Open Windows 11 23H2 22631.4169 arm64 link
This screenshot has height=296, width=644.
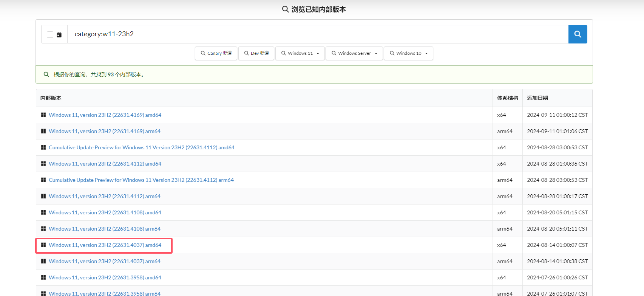pos(104,131)
